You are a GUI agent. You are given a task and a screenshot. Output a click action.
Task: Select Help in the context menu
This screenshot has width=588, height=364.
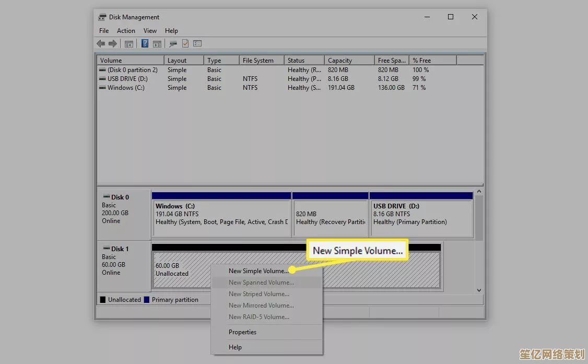235,347
